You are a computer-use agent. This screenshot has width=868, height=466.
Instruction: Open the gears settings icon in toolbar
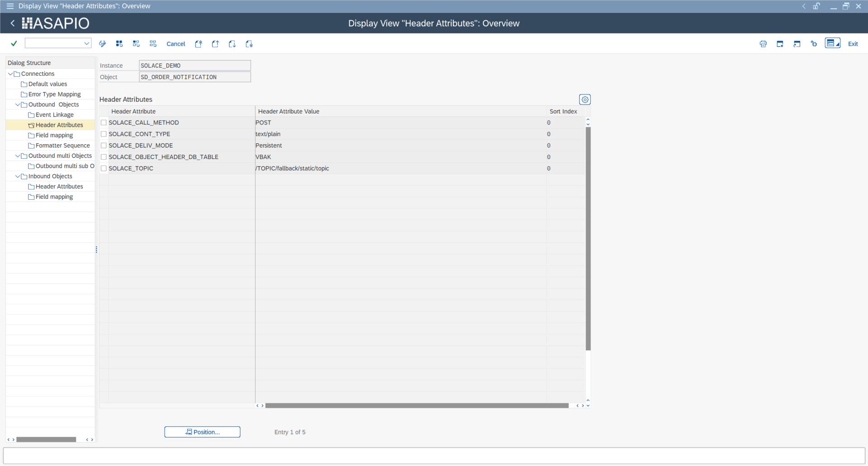[814, 44]
